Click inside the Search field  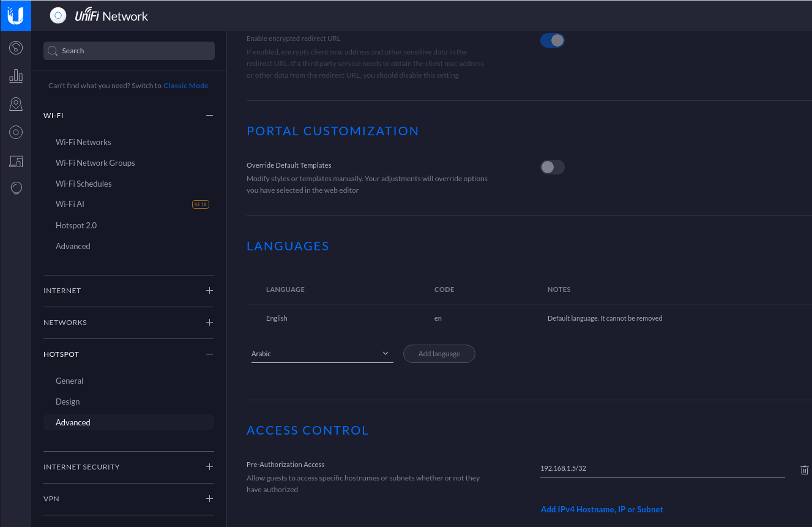coord(129,50)
